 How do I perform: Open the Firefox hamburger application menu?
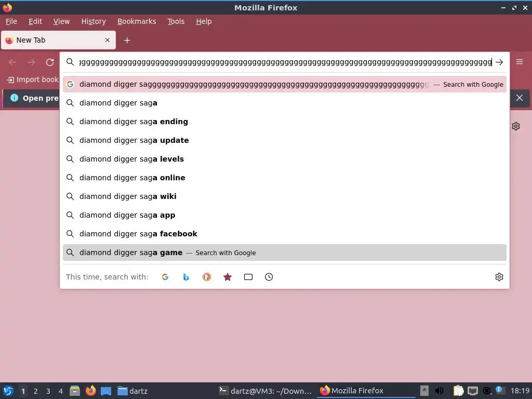(x=520, y=62)
